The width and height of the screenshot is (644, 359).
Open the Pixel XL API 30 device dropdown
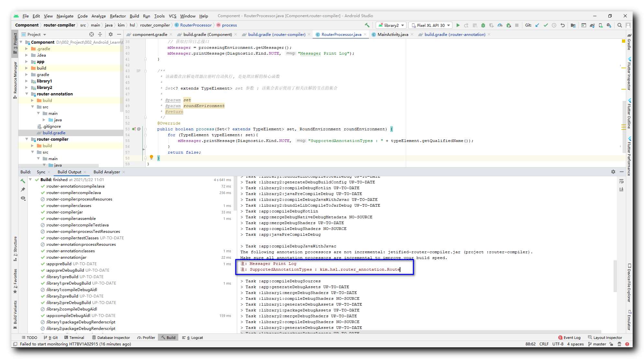(x=431, y=25)
